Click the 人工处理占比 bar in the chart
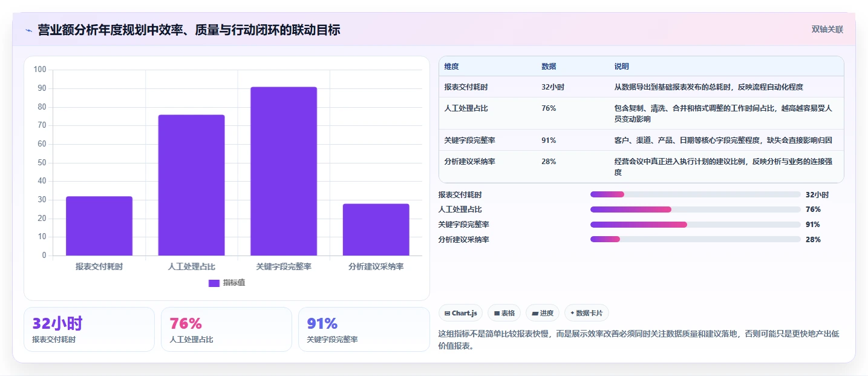 191,185
